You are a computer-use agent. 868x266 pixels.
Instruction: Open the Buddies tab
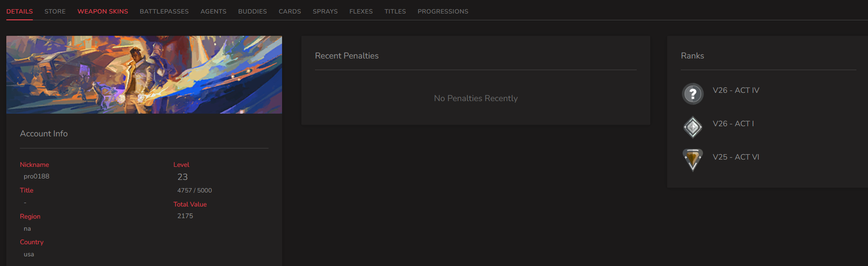[253, 11]
